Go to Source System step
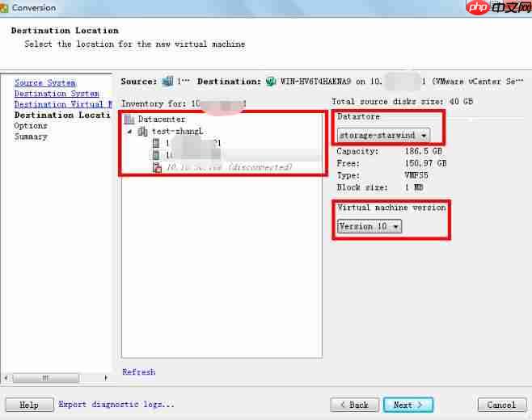Image resolution: width=532 pixels, height=420 pixels. click(x=44, y=83)
